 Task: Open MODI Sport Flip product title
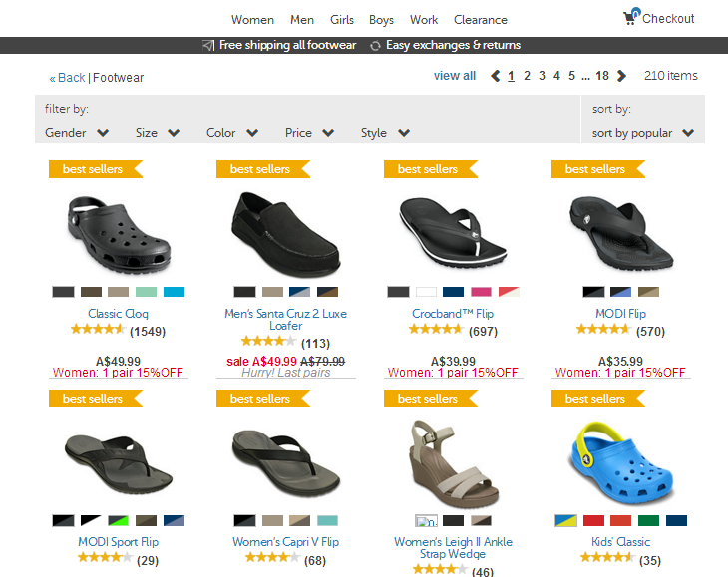[x=118, y=542]
